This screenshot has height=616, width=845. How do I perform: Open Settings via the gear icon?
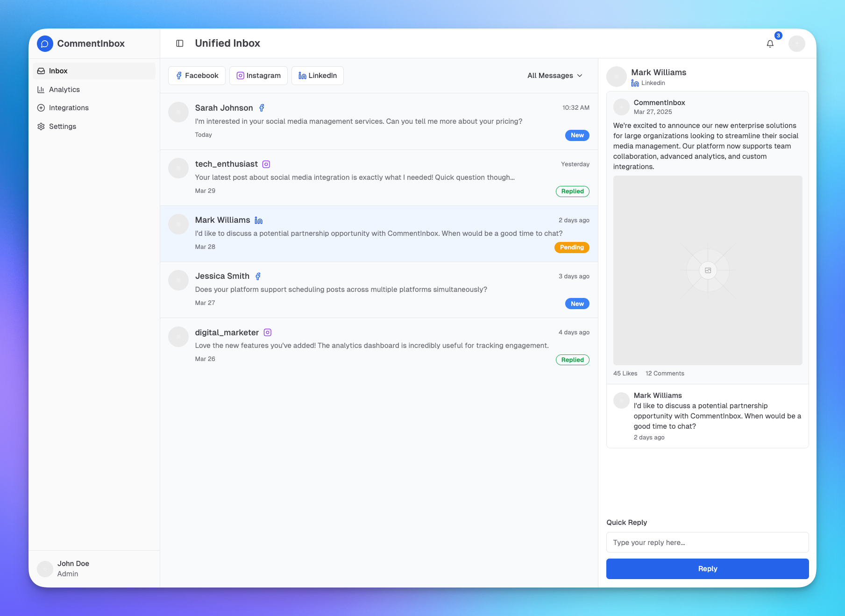coord(62,126)
